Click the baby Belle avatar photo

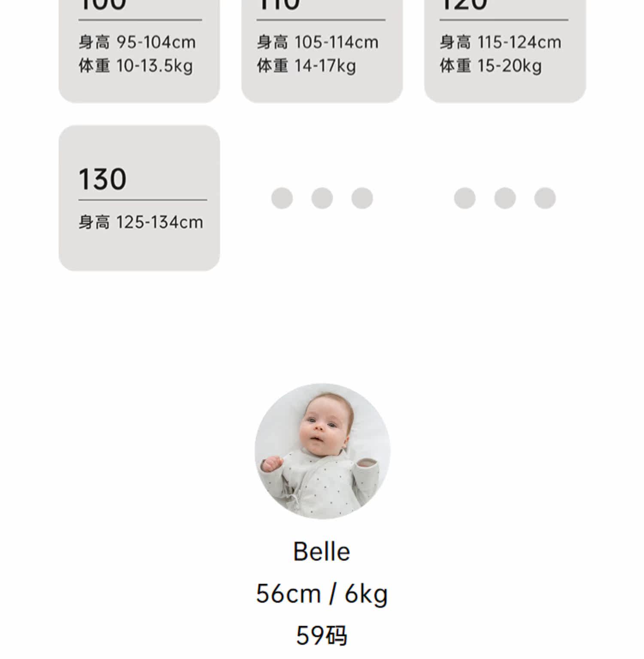(322, 451)
